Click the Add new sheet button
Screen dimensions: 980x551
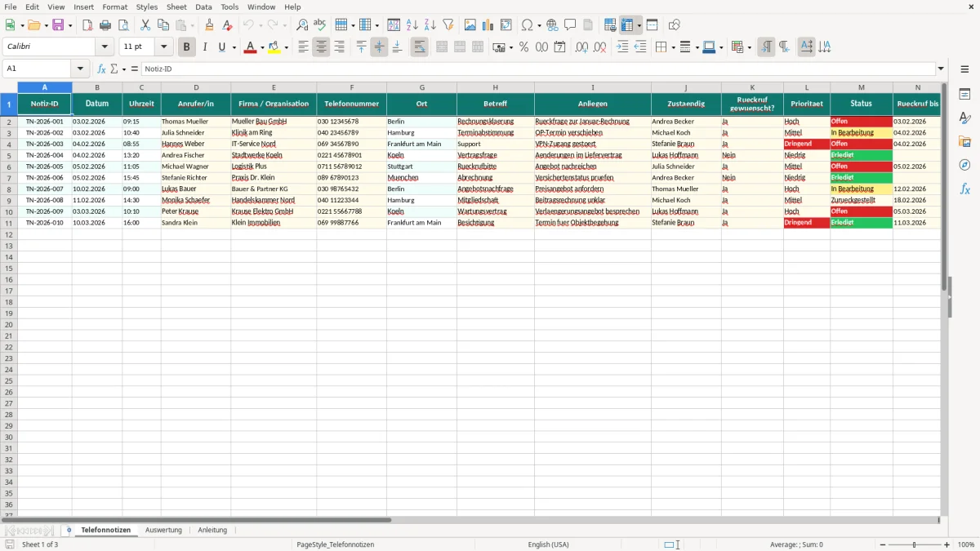point(69,530)
